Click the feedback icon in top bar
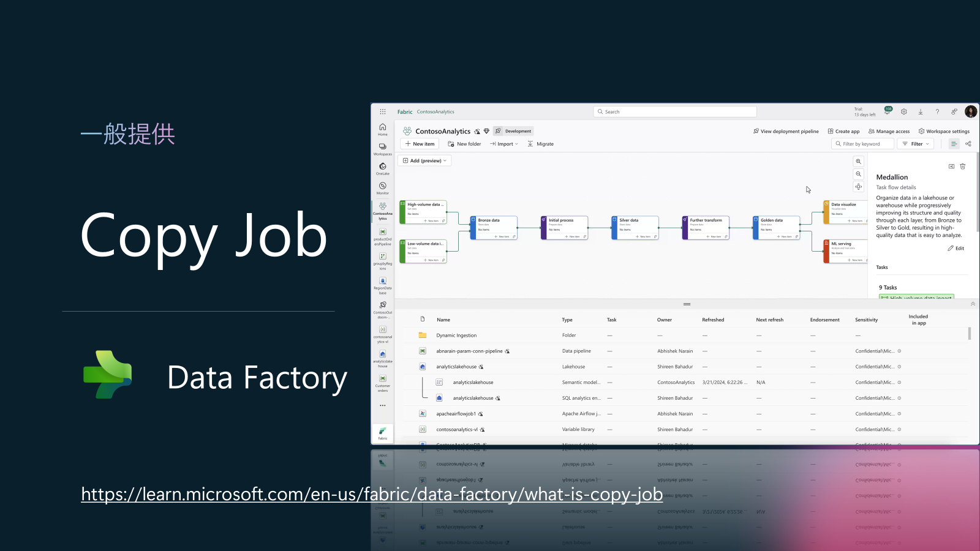The height and width of the screenshot is (551, 980). pyautogui.click(x=954, y=111)
